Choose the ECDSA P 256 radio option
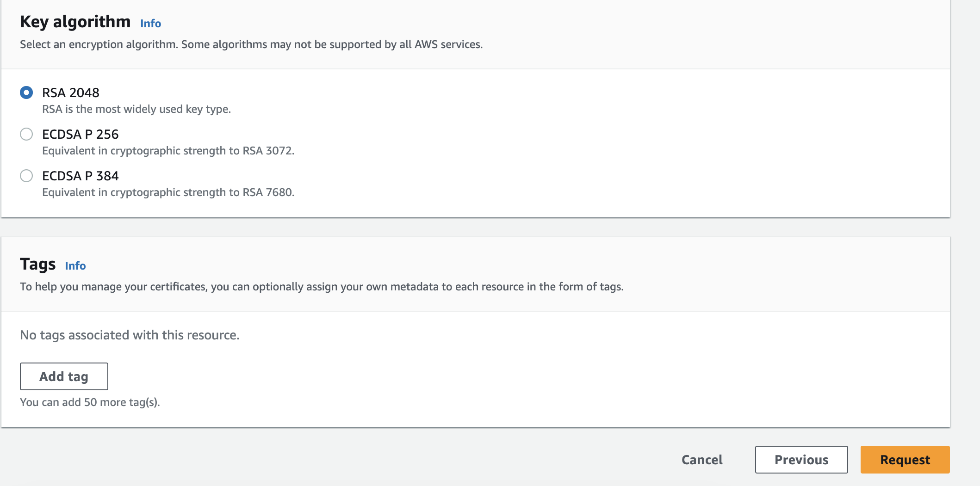The width and height of the screenshot is (980, 486). pyautogui.click(x=26, y=134)
